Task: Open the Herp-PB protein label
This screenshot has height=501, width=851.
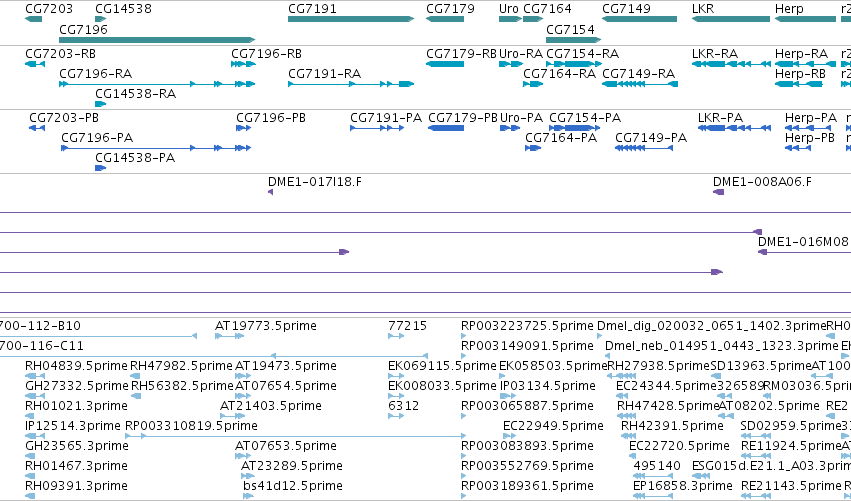Action: point(810,138)
